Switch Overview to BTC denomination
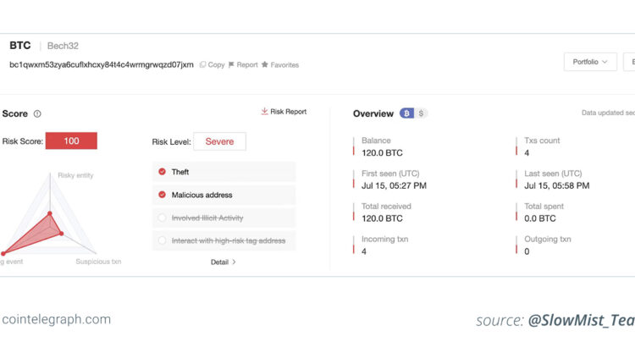 [x=406, y=113]
